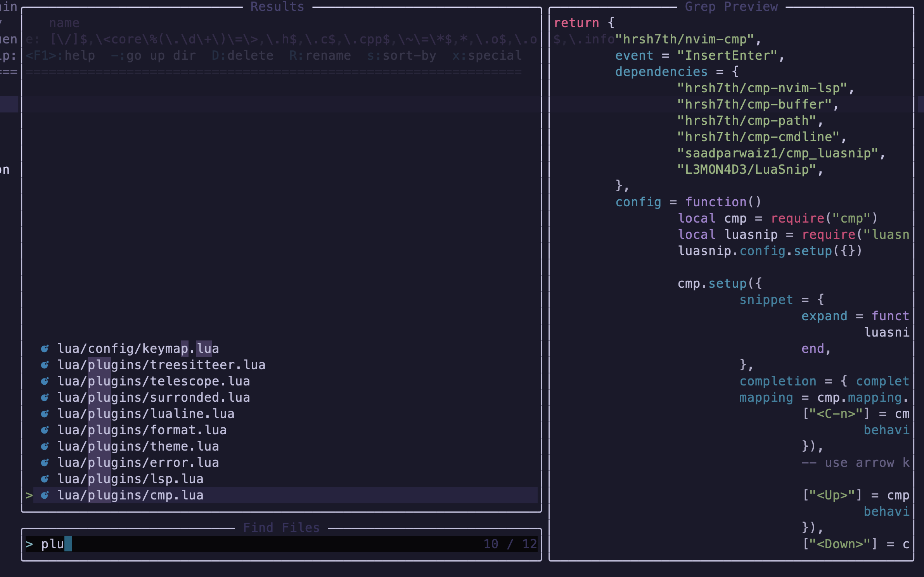Click the Lua icon beside format.lua
Screen dimensions: 924x577
click(45, 430)
